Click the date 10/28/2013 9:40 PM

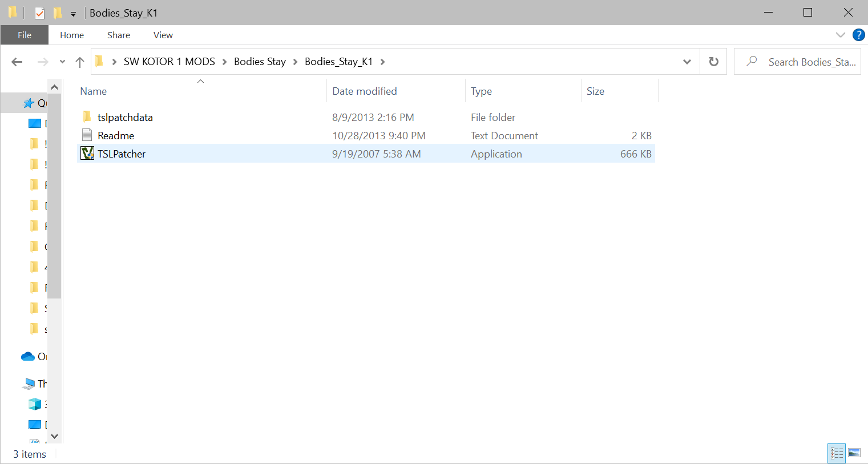point(379,135)
